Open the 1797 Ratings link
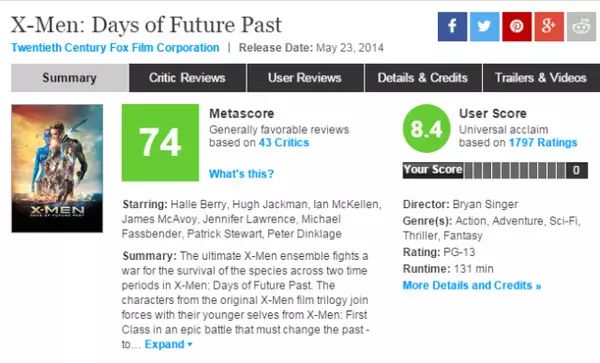This screenshot has width=600, height=363. 543,143
